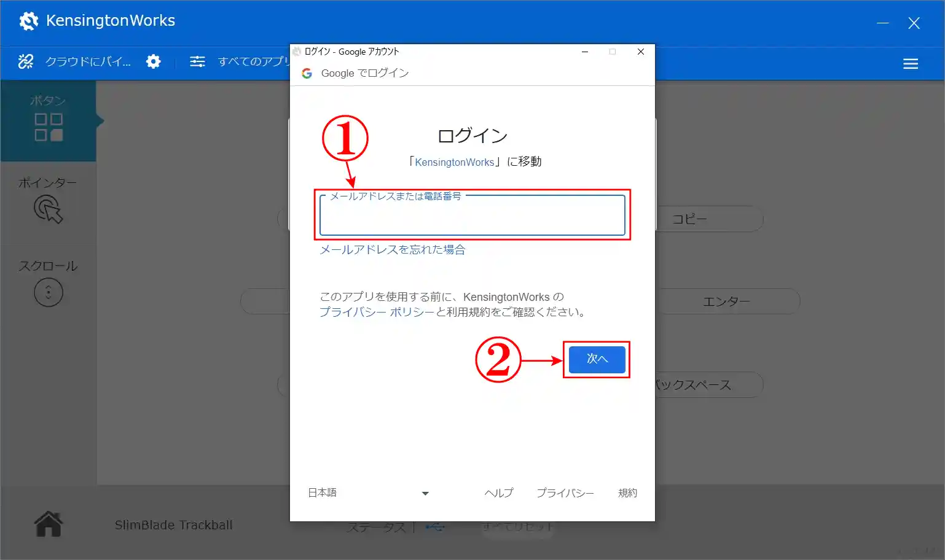Go to home via house icon

point(49,524)
